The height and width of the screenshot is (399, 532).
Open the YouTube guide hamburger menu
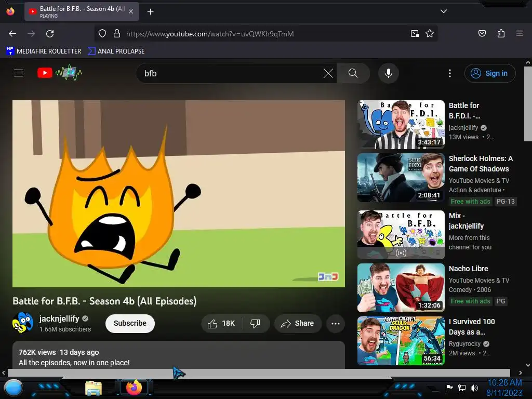pyautogui.click(x=19, y=73)
